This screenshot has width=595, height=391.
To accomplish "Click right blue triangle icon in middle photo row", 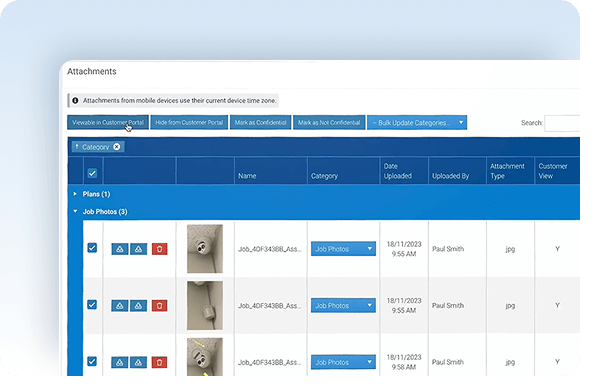I will (x=139, y=306).
